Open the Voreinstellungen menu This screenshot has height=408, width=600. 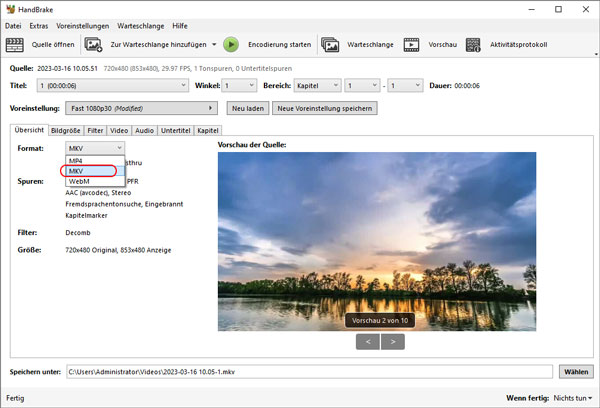[83, 26]
